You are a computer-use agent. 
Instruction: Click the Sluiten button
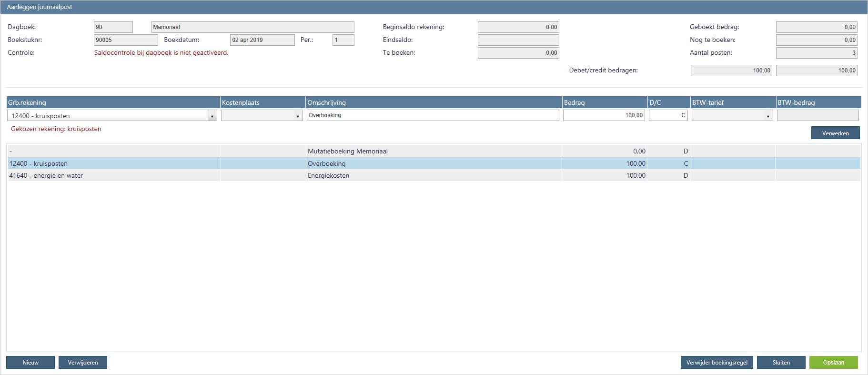[781, 363]
